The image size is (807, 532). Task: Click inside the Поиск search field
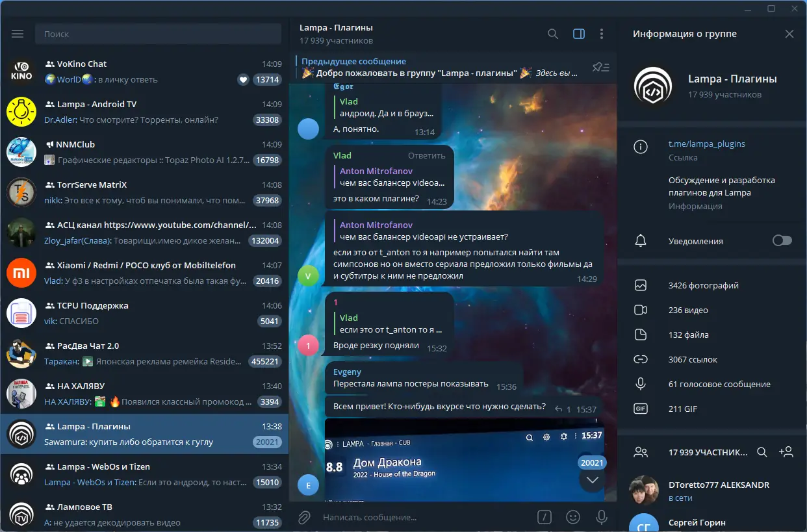click(x=158, y=34)
